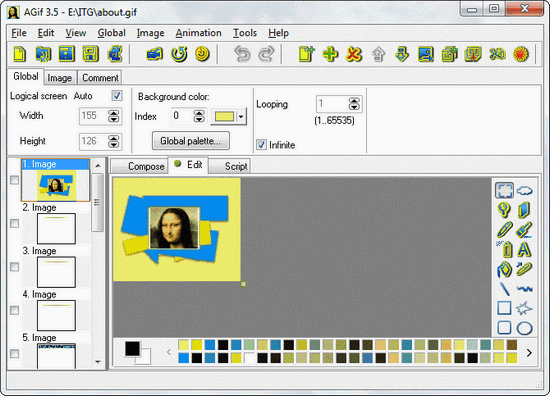
Task: Toggle the Logical screen Auto checkbox
Action: click(116, 96)
